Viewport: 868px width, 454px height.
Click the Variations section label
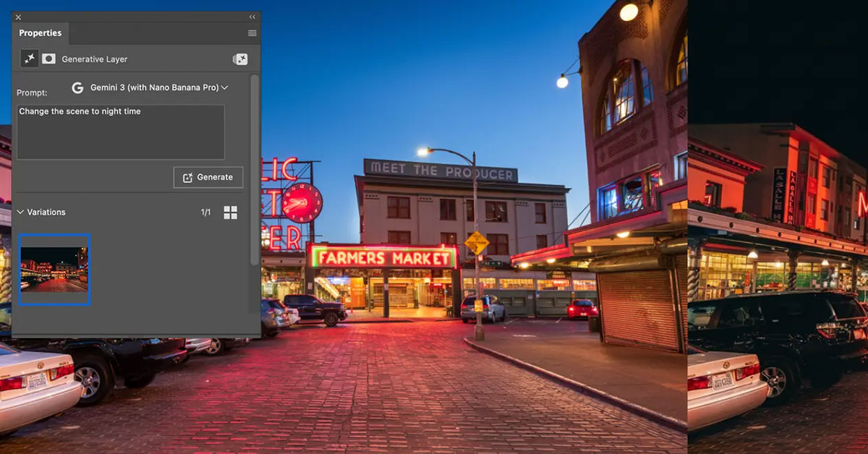click(x=46, y=213)
